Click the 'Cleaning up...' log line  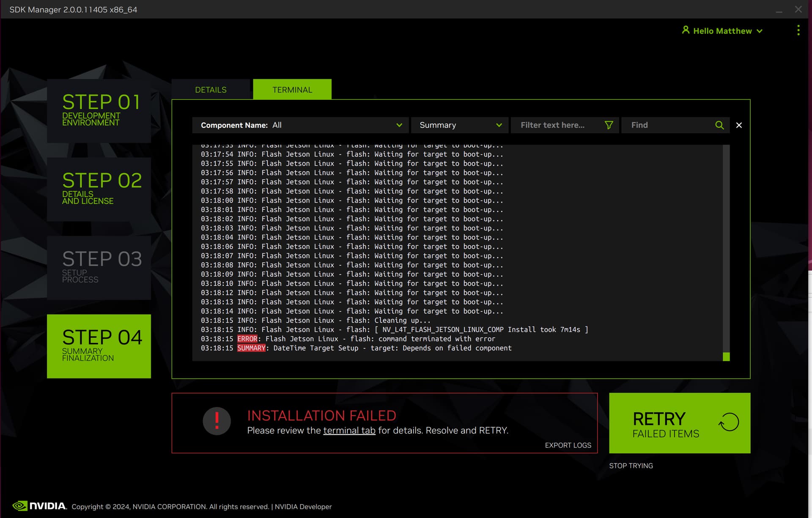pos(315,320)
